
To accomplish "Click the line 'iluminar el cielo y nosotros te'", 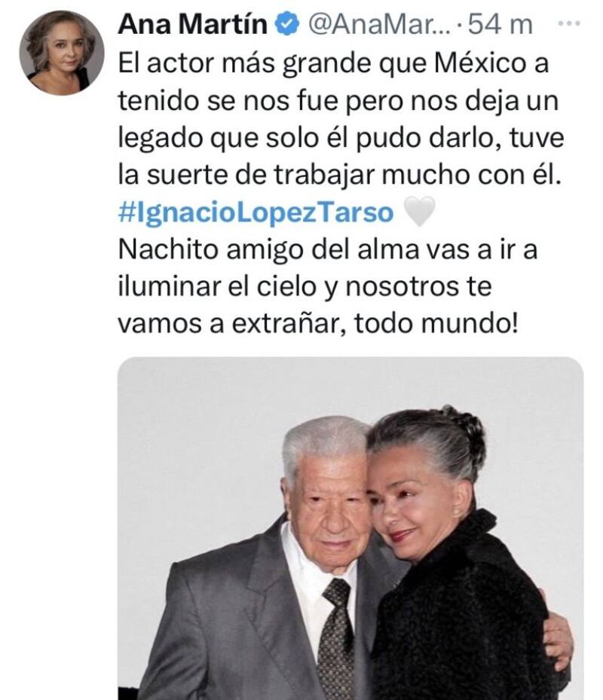I will (305, 286).
